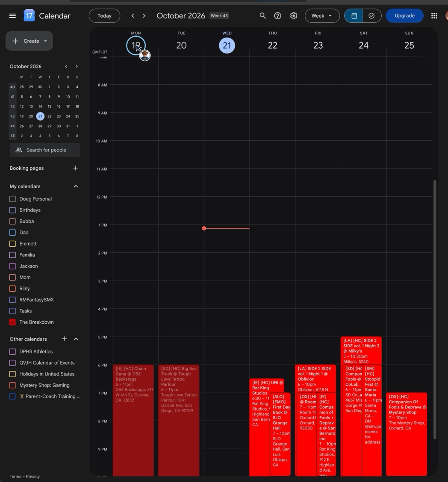Open Big Ass Truck @ Tough Love event
This screenshot has height=482, width=448.
[179, 420]
